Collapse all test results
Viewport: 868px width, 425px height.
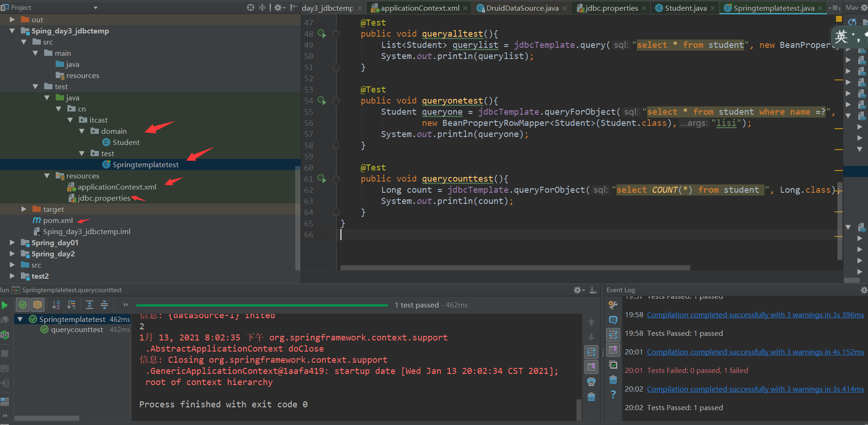click(104, 305)
